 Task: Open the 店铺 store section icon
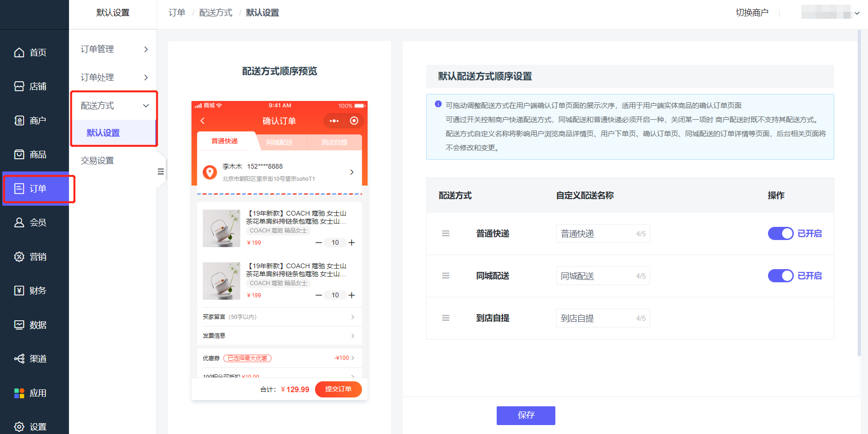coord(19,86)
